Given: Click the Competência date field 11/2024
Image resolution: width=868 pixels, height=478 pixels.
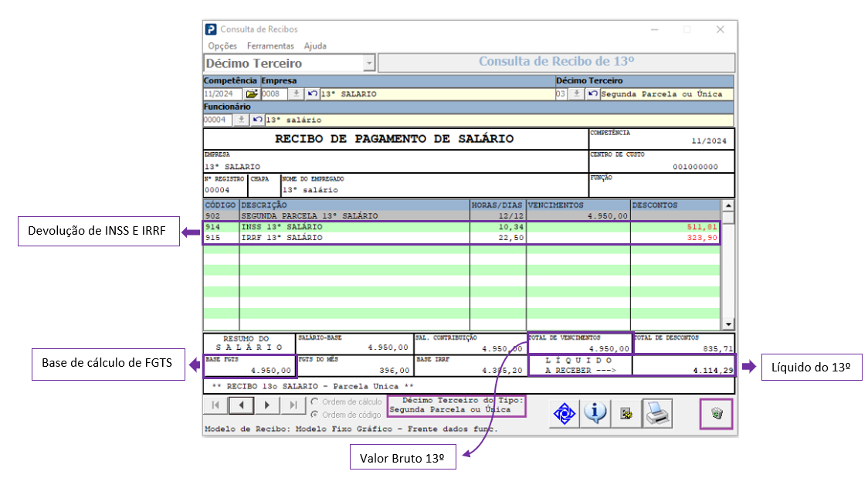Looking at the screenshot, I should [x=222, y=94].
